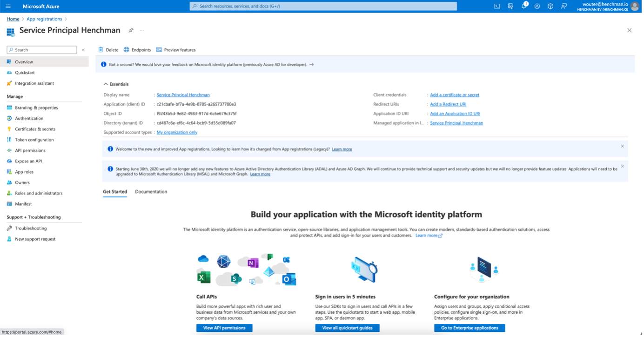
Task: Open the ellipsis more options menu
Action: coord(142,31)
